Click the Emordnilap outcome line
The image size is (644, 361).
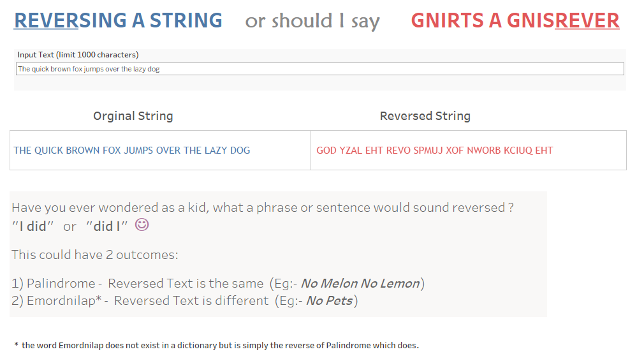tap(185, 300)
